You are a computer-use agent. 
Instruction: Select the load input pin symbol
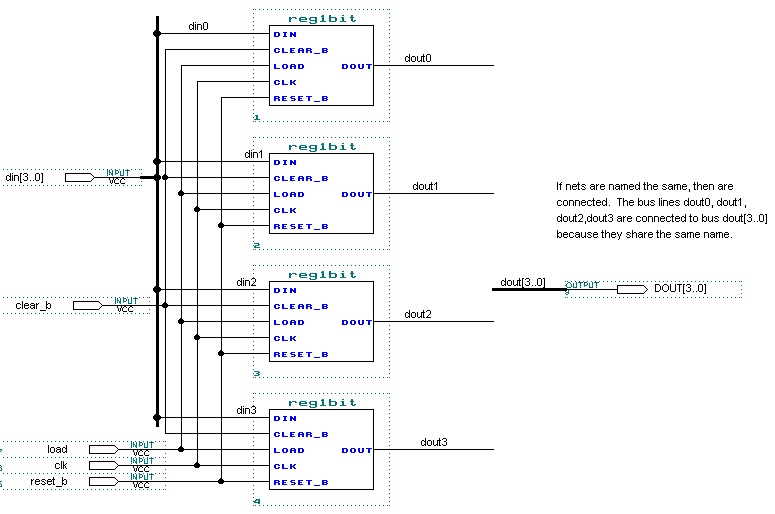tap(104, 449)
